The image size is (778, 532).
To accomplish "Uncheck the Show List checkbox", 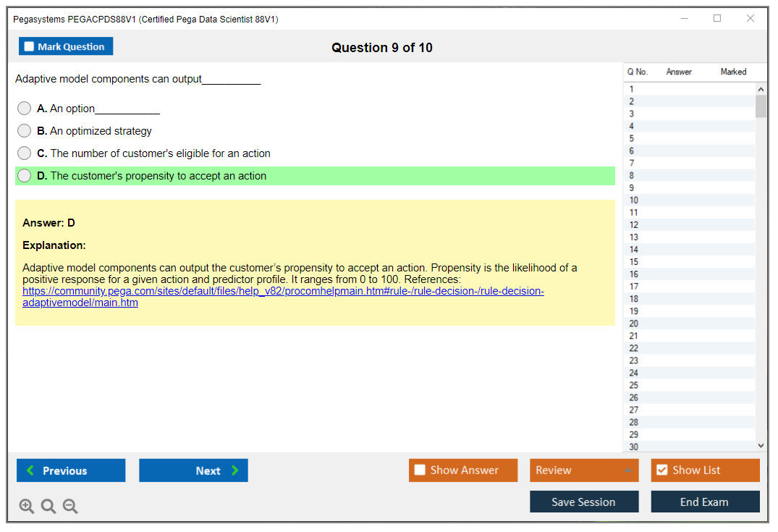I will [661, 470].
